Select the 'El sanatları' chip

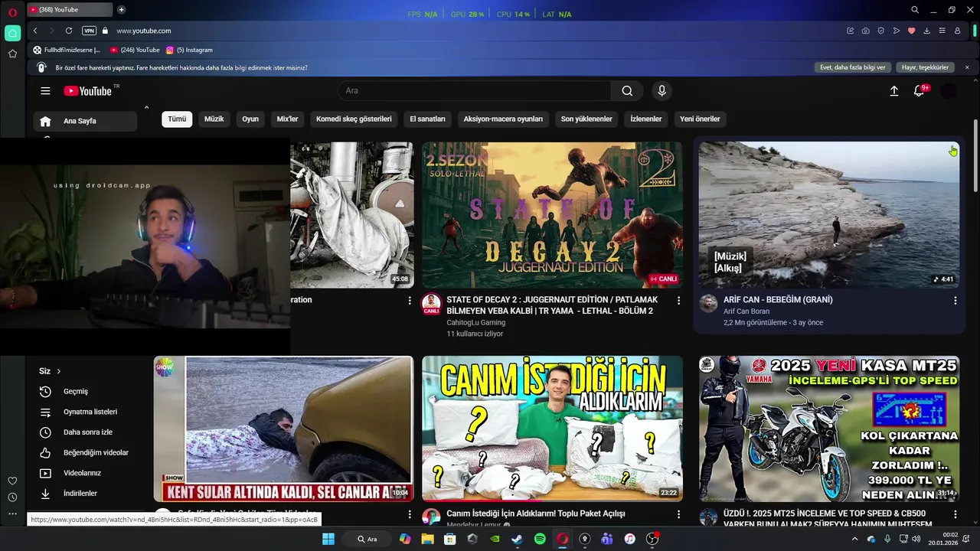coord(427,119)
